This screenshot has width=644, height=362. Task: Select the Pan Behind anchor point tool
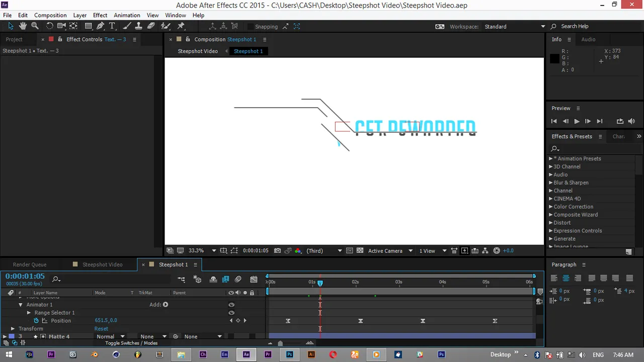tap(73, 26)
